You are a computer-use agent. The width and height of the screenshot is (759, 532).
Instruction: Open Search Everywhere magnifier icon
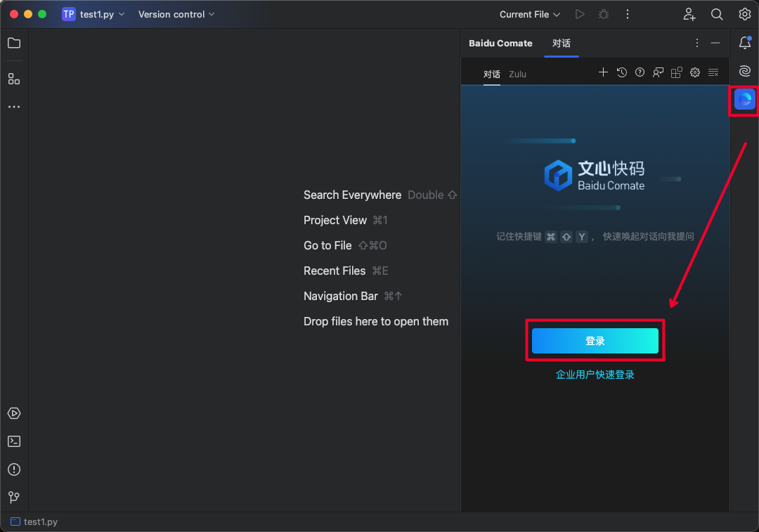[x=717, y=15]
